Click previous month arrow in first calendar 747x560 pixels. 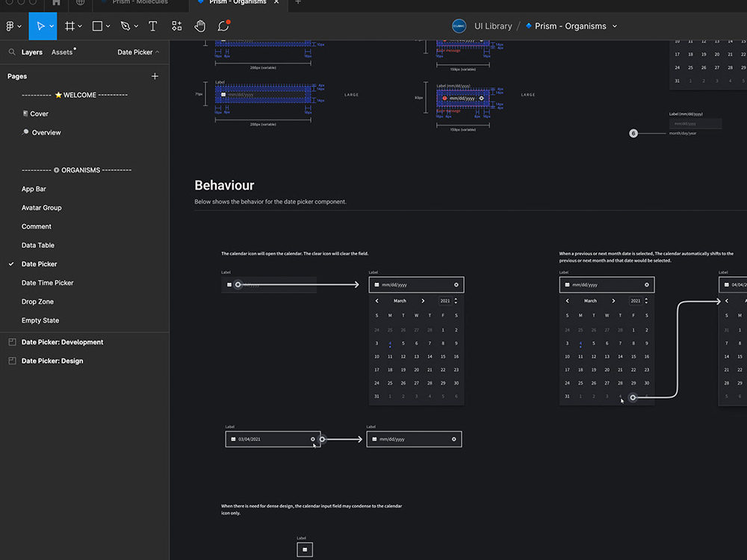376,301
